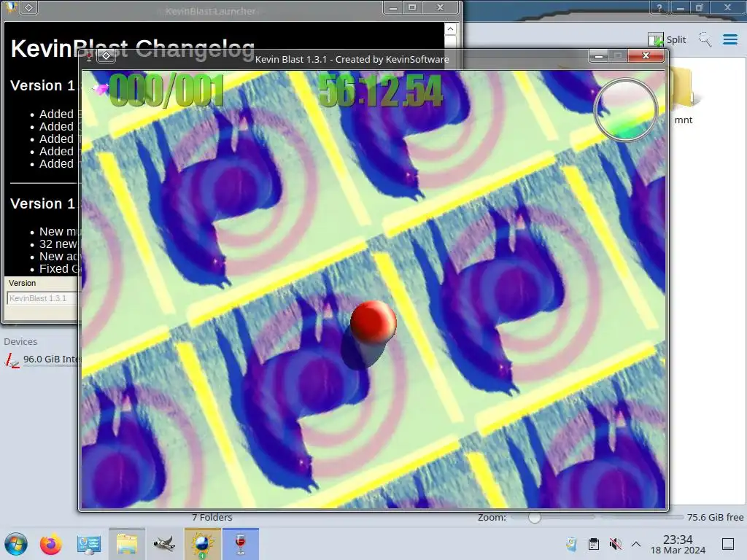The height and width of the screenshot is (560, 747).
Task: Click the KevinBlast Launcher title bar app icon
Action: click(12, 7)
